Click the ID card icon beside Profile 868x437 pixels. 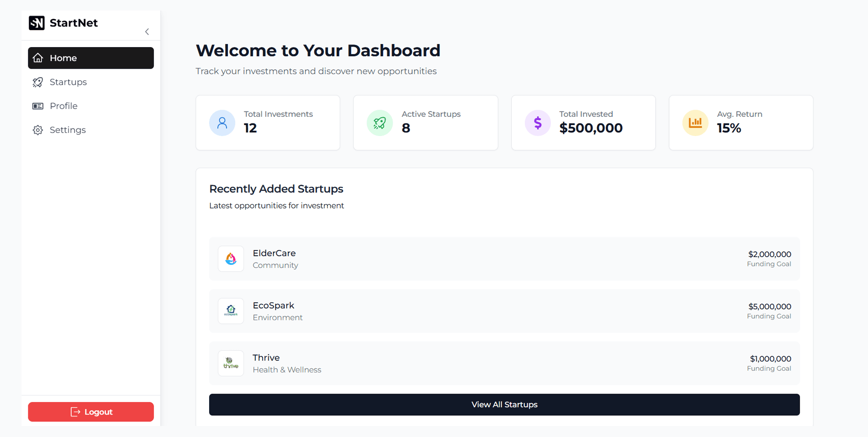(x=38, y=106)
